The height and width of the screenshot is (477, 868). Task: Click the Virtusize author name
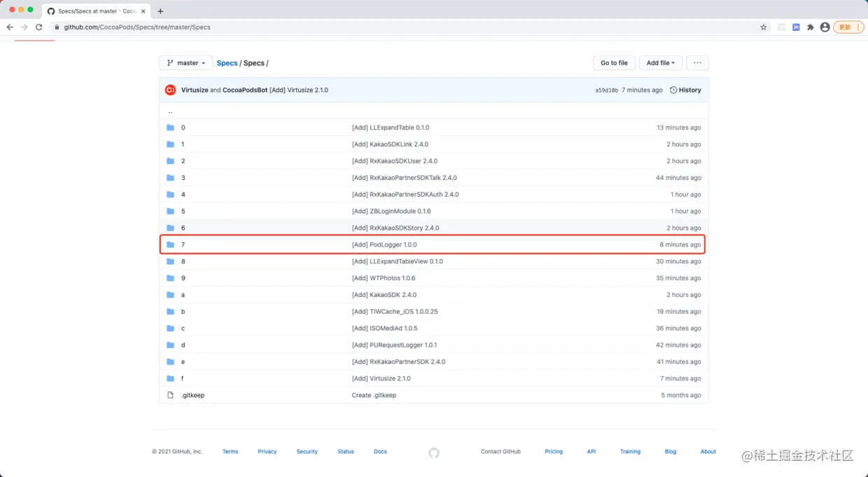[x=195, y=90]
